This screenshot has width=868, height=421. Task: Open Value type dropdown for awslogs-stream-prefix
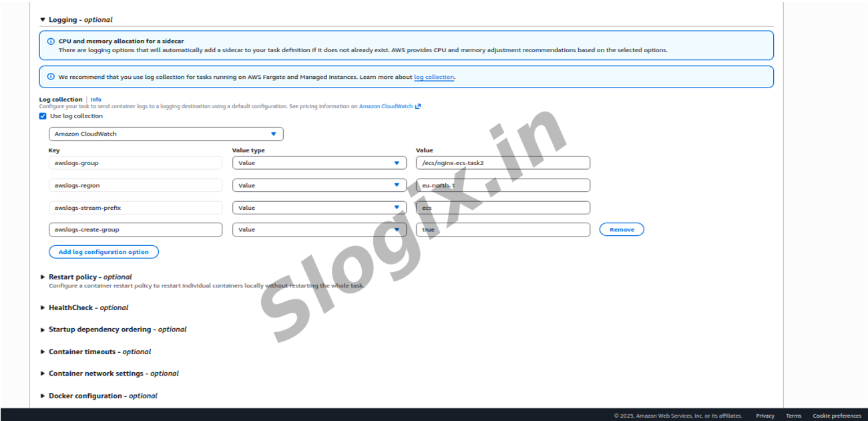pyautogui.click(x=319, y=208)
